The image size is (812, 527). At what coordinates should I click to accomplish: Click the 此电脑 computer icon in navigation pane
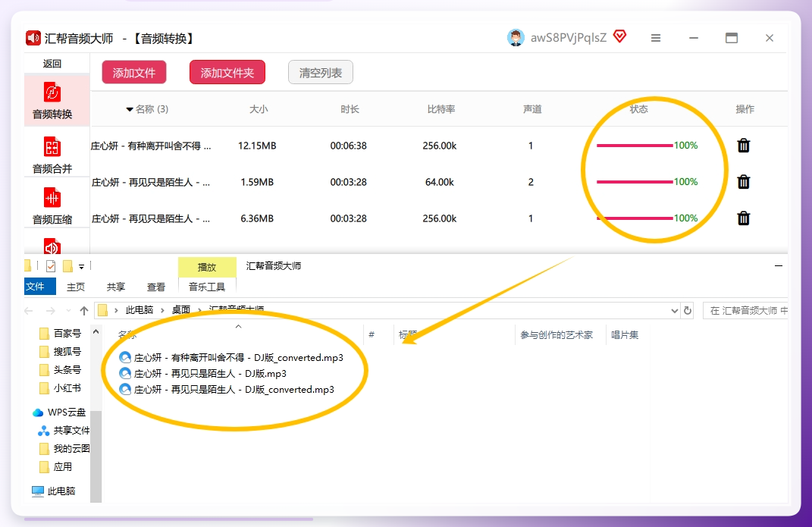[38, 491]
